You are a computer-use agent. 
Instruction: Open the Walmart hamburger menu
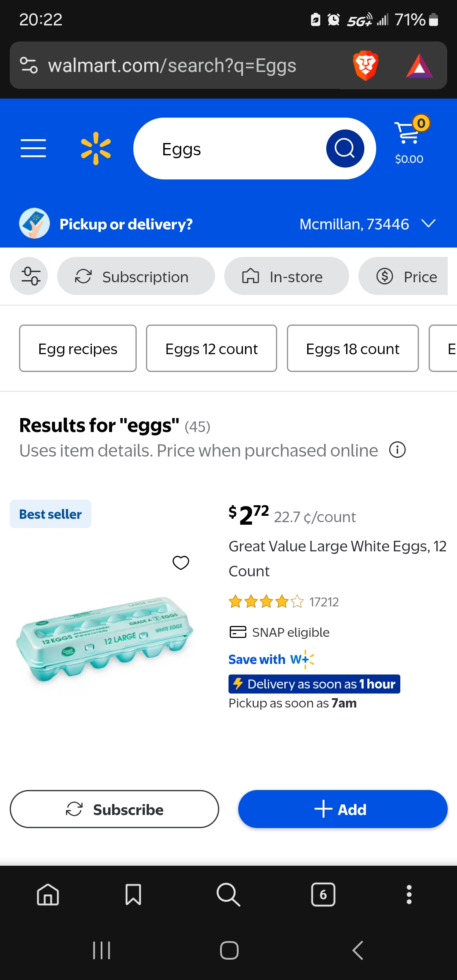pos(33,148)
